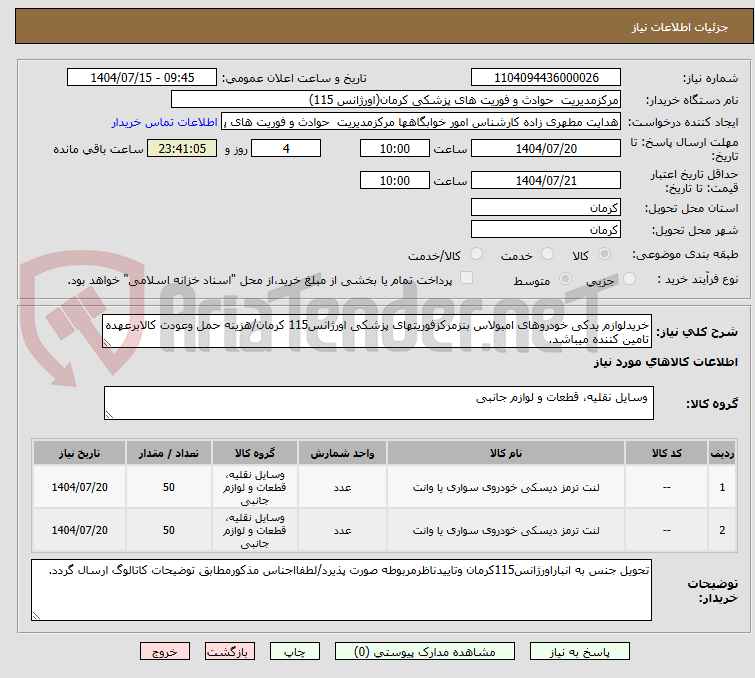Select متوسط purchase type radio
Screen dimensions: 755x678
point(567,280)
